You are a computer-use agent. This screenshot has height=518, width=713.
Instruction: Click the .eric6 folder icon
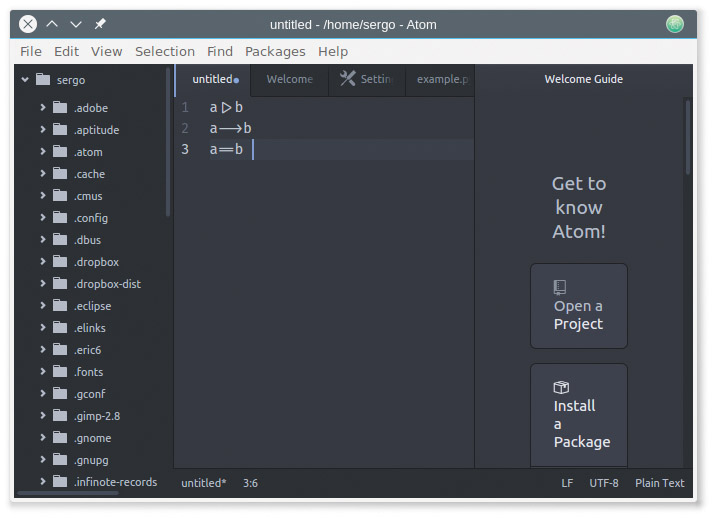point(60,349)
